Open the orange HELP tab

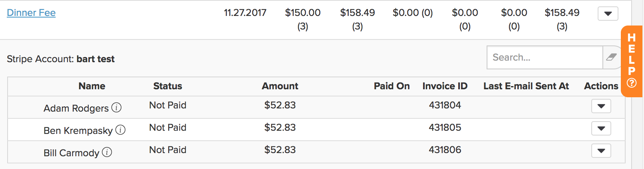(632, 61)
